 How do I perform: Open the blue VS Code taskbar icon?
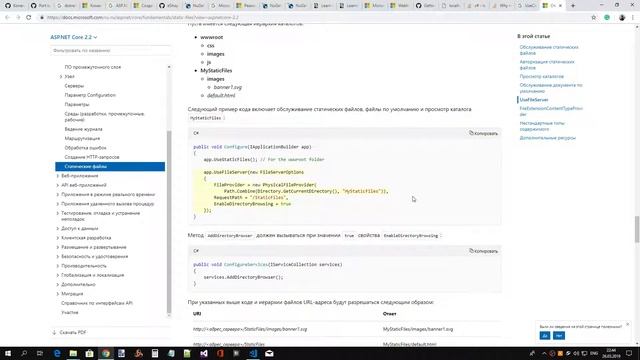(x=253, y=353)
